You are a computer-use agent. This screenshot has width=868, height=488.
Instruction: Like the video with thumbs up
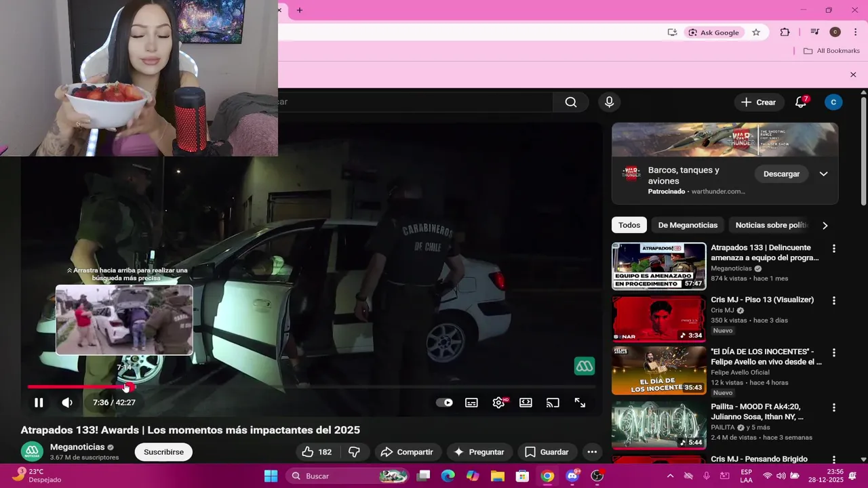[x=317, y=452]
